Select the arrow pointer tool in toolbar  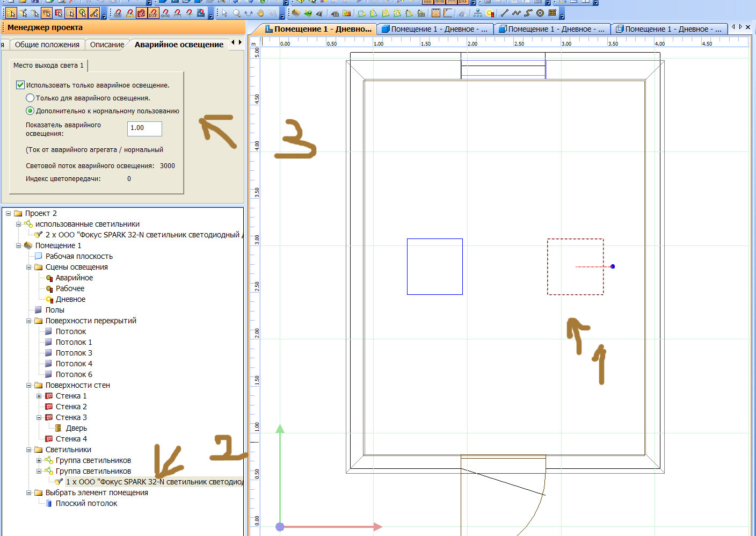tap(224, 13)
